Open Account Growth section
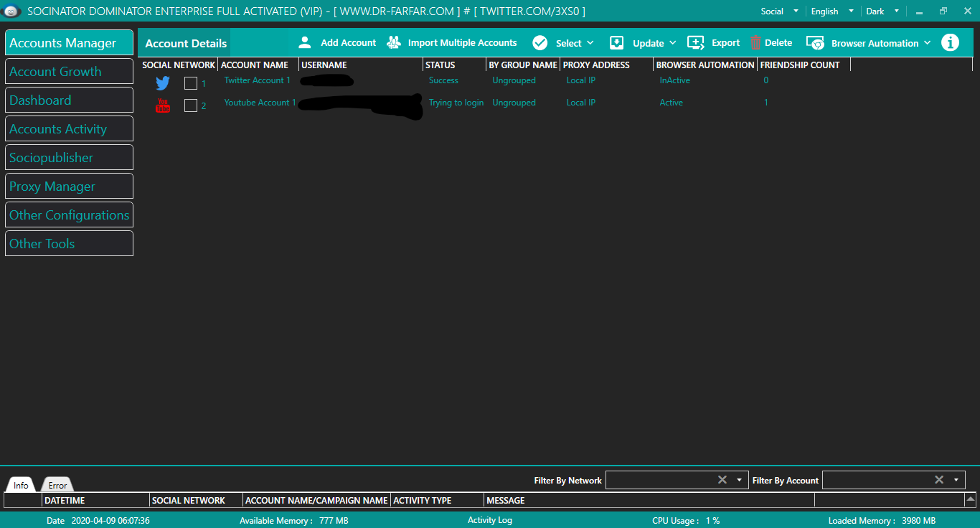The width and height of the screenshot is (980, 528). tap(69, 71)
